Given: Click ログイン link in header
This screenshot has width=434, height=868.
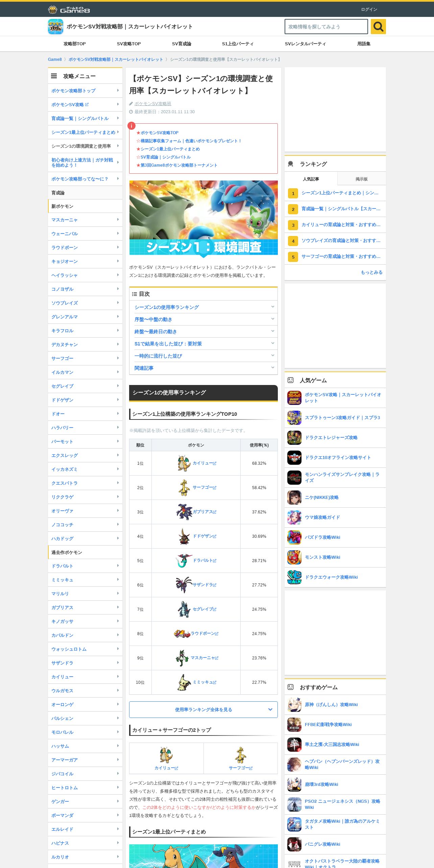Looking at the screenshot, I should click(369, 9).
